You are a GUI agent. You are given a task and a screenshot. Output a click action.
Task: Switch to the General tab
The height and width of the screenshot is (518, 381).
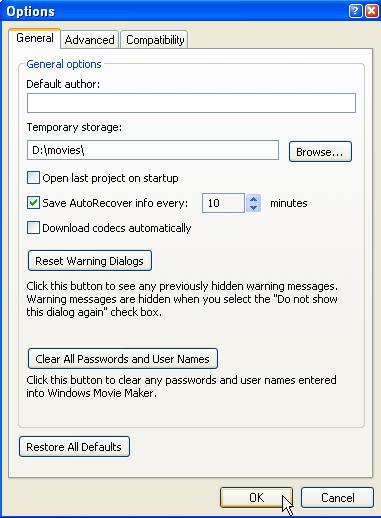tap(35, 38)
